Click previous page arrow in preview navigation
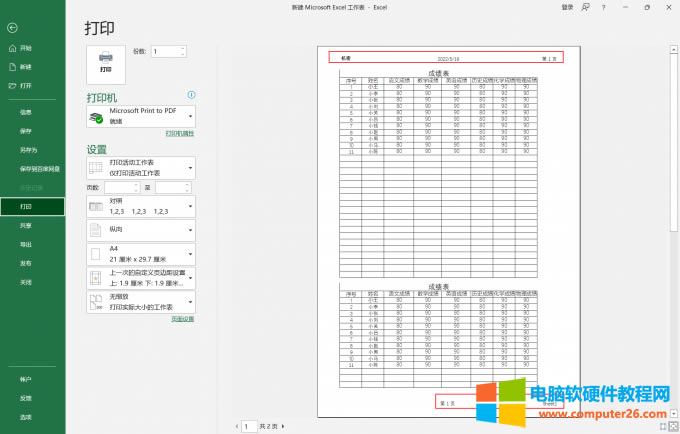Image resolution: width=680 pixels, height=434 pixels. point(236,426)
